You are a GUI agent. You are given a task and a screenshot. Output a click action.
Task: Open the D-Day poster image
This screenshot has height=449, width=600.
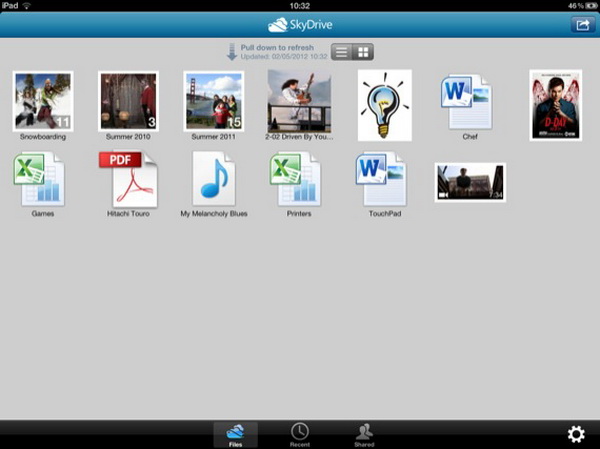556,105
